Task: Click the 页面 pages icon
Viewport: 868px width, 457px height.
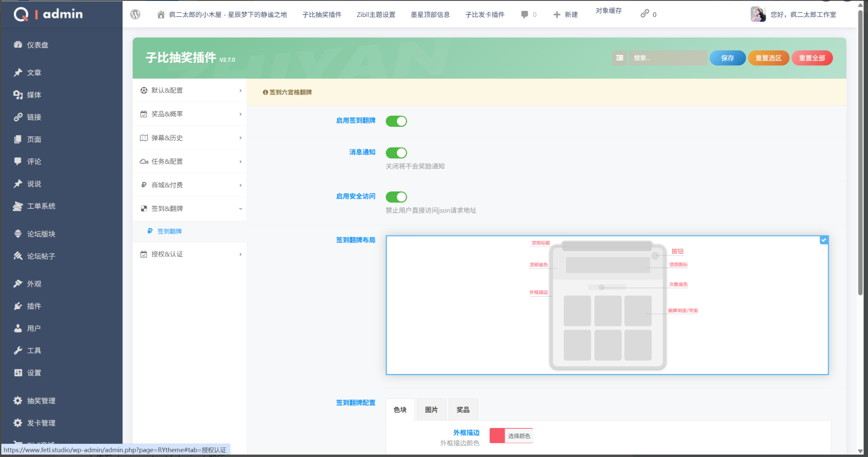Action: click(18, 139)
